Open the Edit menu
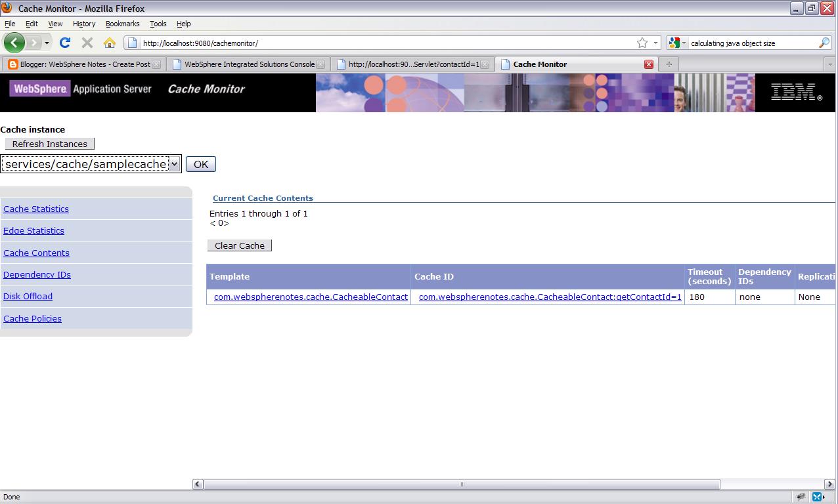The height and width of the screenshot is (504, 838). click(x=32, y=24)
